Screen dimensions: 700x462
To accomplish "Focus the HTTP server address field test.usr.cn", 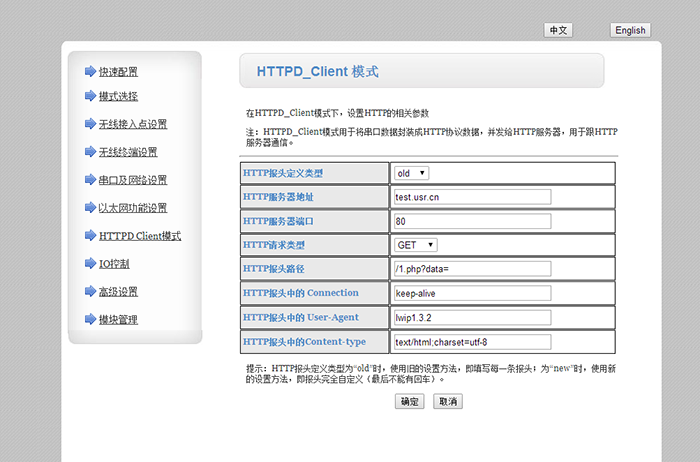I will pos(472,197).
